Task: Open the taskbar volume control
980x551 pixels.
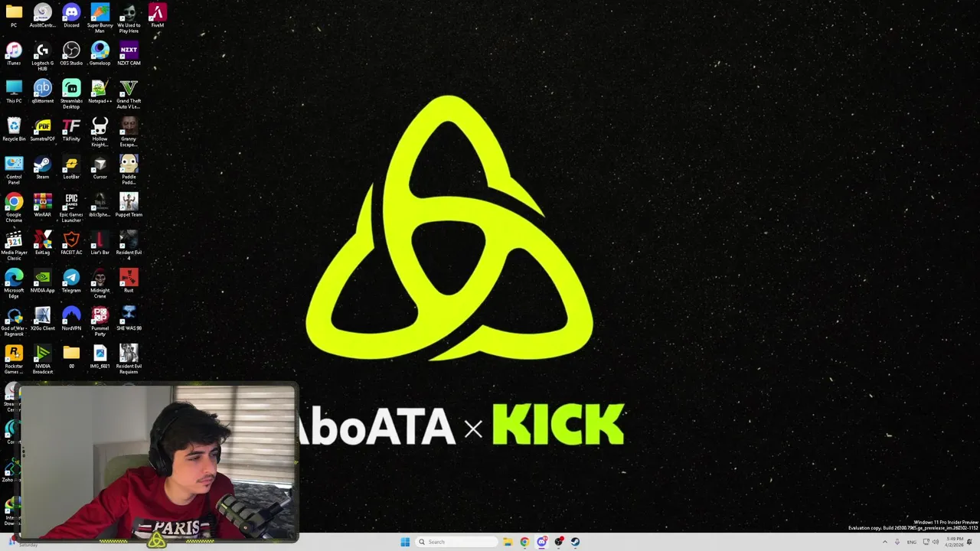Action: (x=936, y=542)
